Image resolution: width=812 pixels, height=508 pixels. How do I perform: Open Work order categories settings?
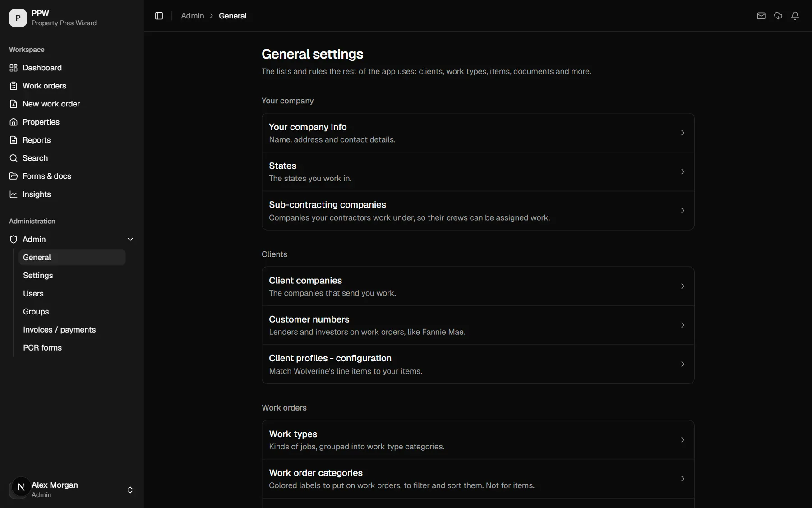click(x=478, y=479)
